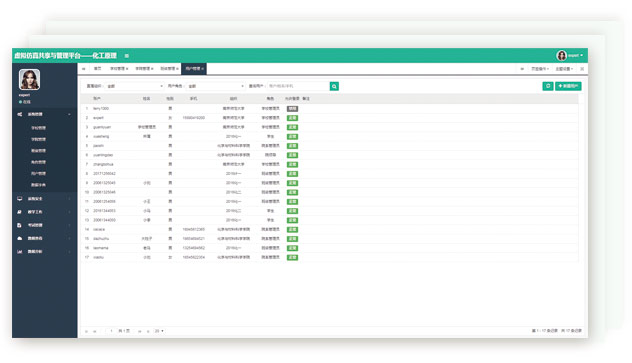Viewport: 632px width, 363px height.
Task: Toggle the sidebar hamburger menu icon
Action: tap(127, 56)
